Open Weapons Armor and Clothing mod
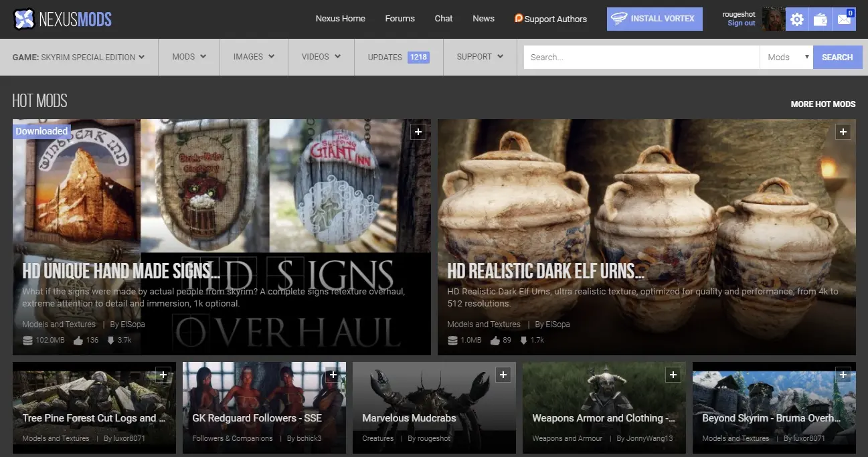 [604, 418]
